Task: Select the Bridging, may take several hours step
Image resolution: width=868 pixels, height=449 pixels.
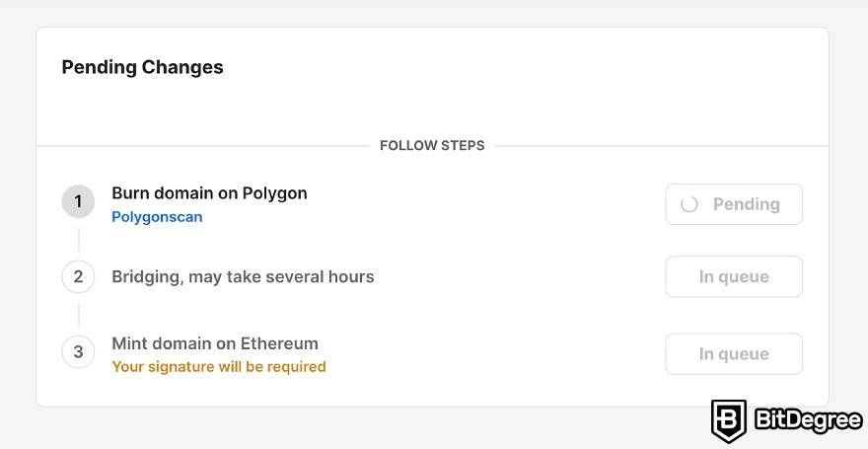Action: [x=243, y=277]
